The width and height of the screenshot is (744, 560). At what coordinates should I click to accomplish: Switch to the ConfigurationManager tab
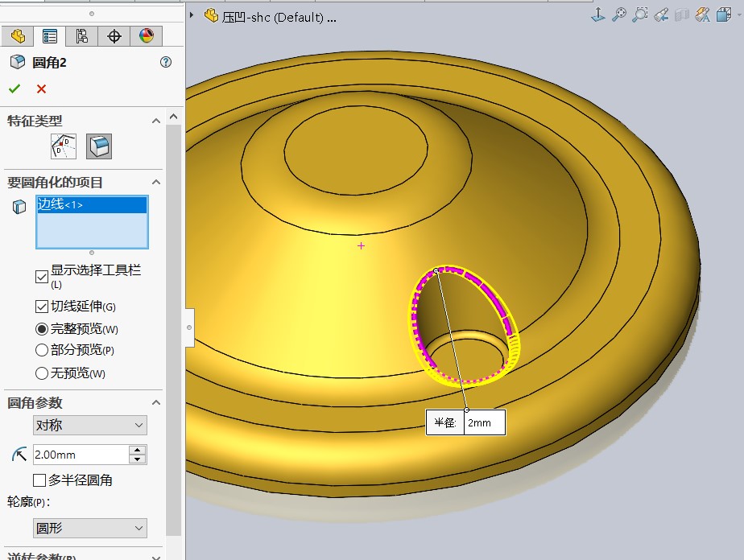[81, 36]
